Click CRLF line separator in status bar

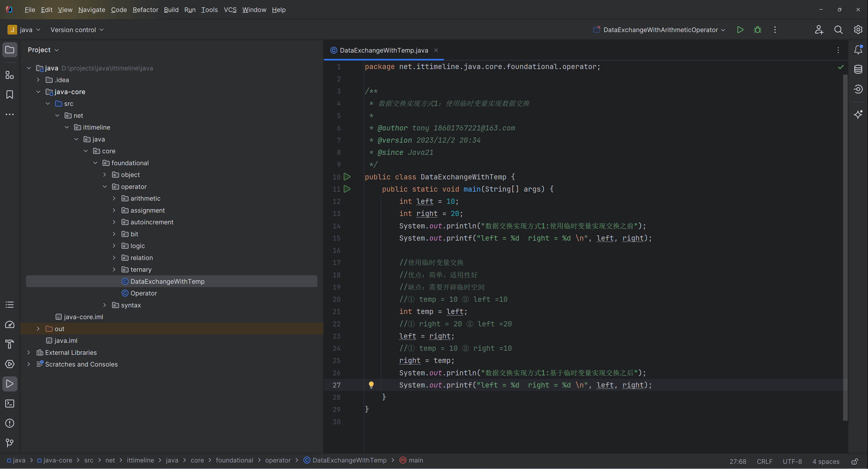[765, 461]
